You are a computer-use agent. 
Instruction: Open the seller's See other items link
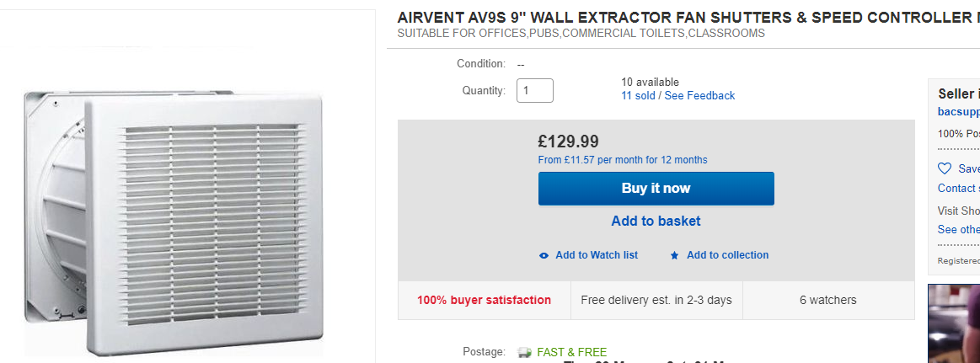[958, 230]
